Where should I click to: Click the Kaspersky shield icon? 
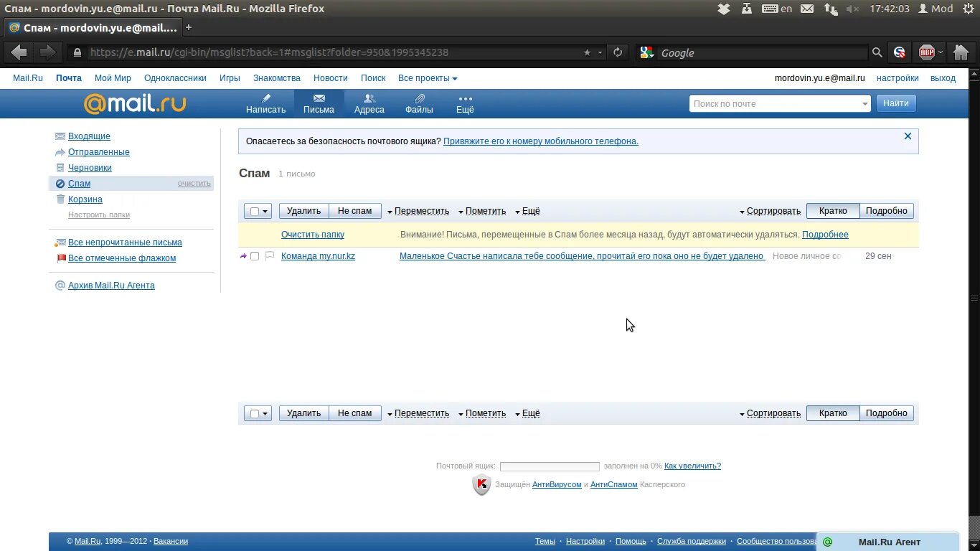481,485
